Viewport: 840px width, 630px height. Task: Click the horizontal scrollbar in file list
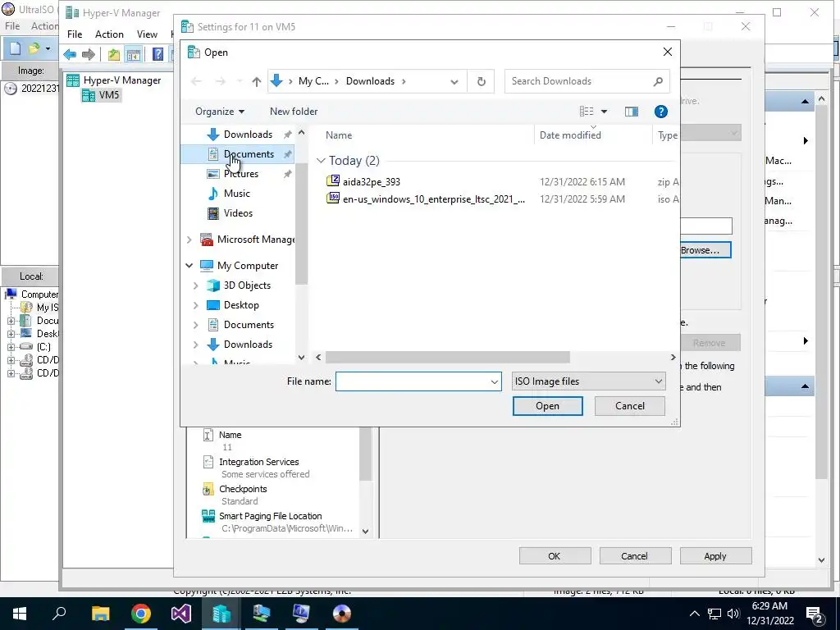(447, 358)
